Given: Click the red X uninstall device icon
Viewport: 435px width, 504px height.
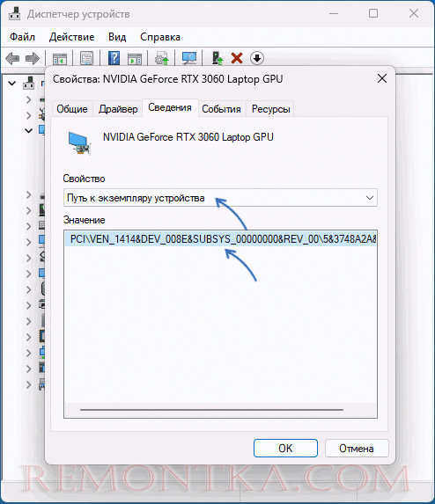Looking at the screenshot, I should point(237,59).
